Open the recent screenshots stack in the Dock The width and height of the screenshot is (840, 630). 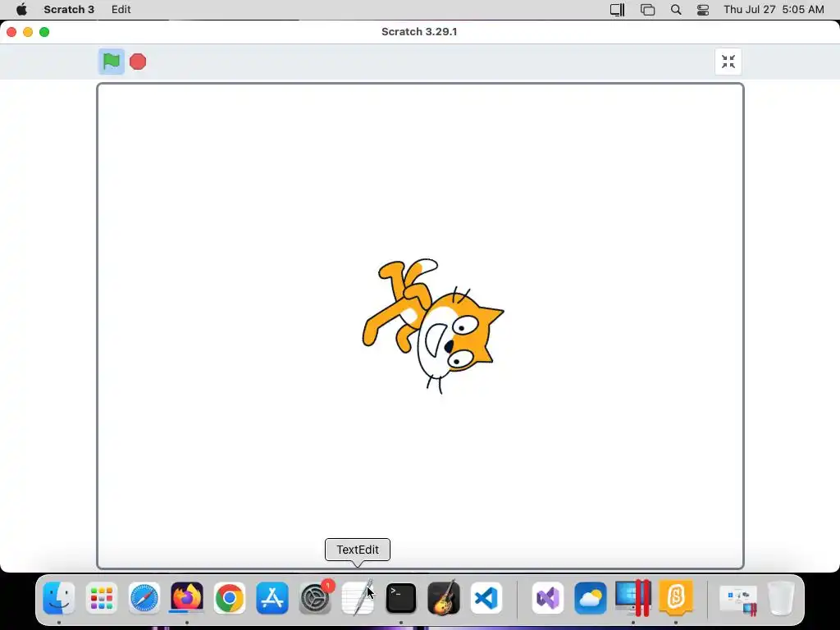pyautogui.click(x=738, y=600)
